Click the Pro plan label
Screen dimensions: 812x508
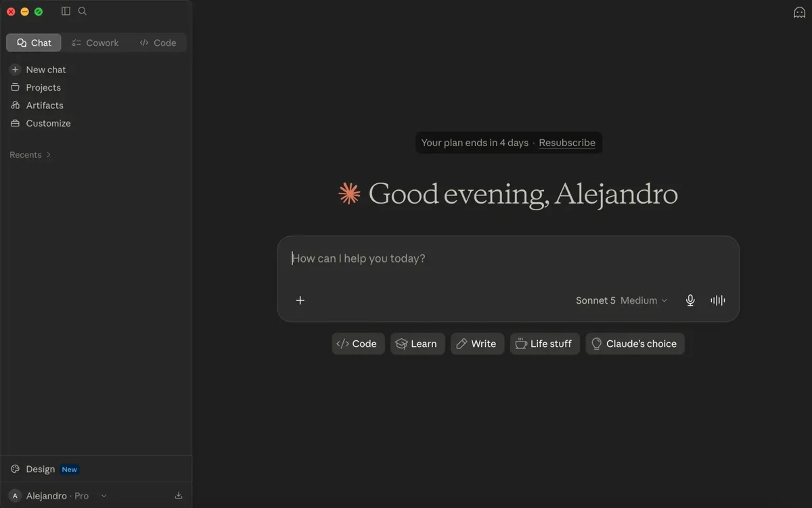pos(81,496)
